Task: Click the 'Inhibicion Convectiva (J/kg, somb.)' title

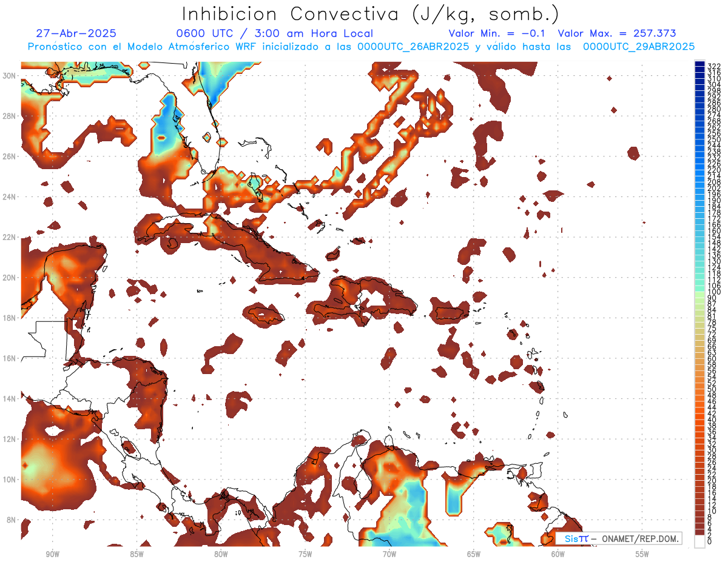Action: coord(371,14)
